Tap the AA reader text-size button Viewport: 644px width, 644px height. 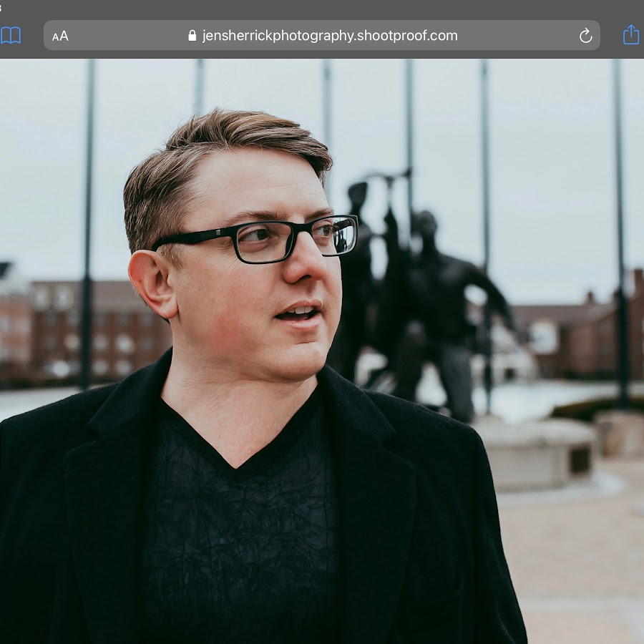click(60, 36)
